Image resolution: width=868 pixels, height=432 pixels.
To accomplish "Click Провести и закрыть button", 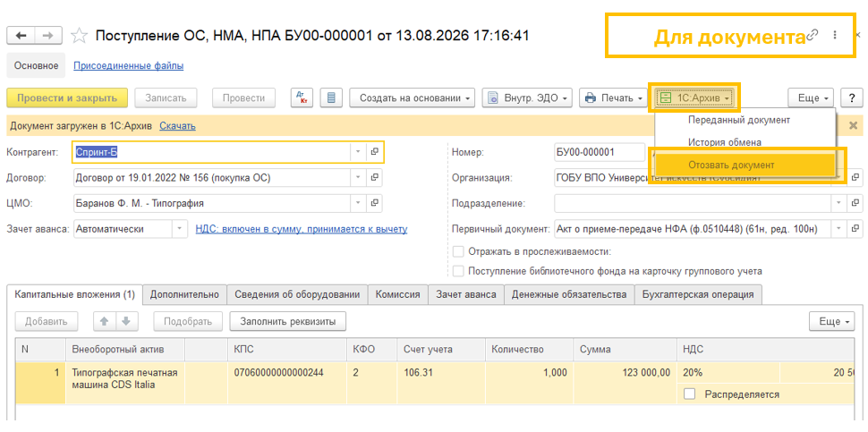I will coord(67,97).
